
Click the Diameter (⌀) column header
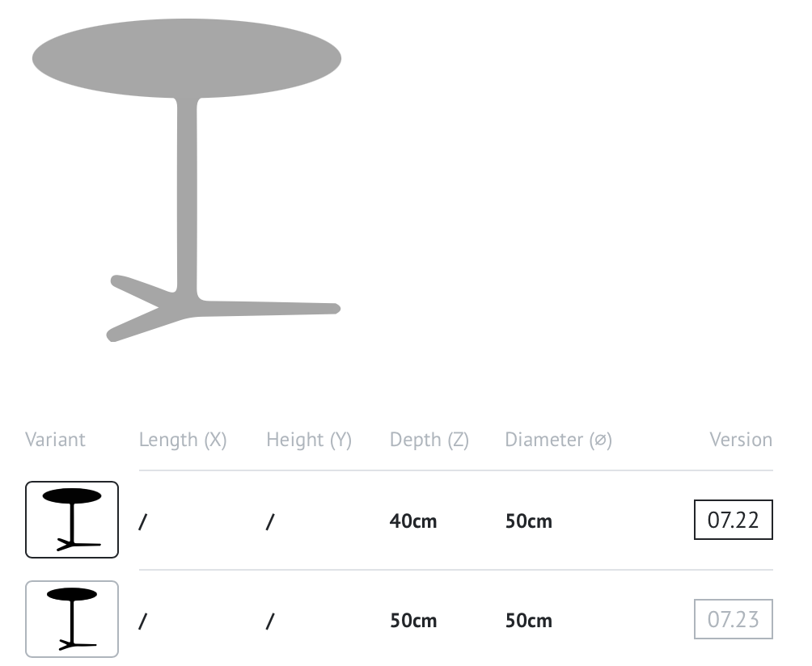pyautogui.click(x=558, y=440)
